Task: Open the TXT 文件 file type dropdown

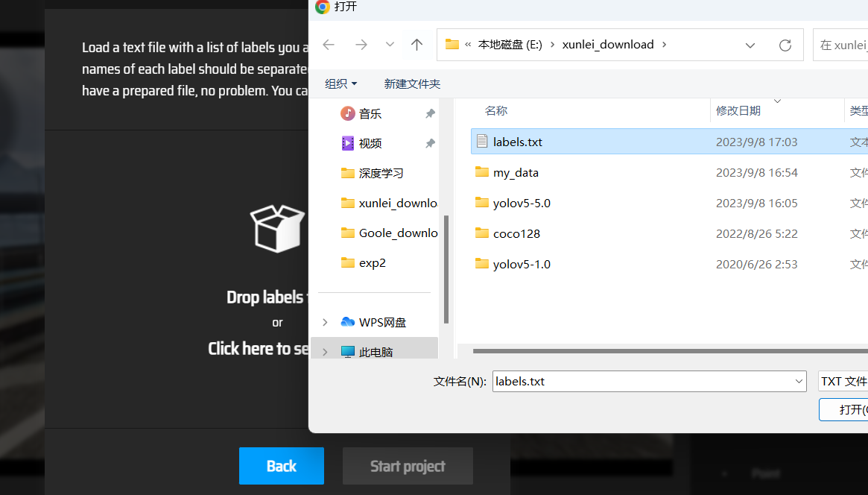Action: pos(849,381)
